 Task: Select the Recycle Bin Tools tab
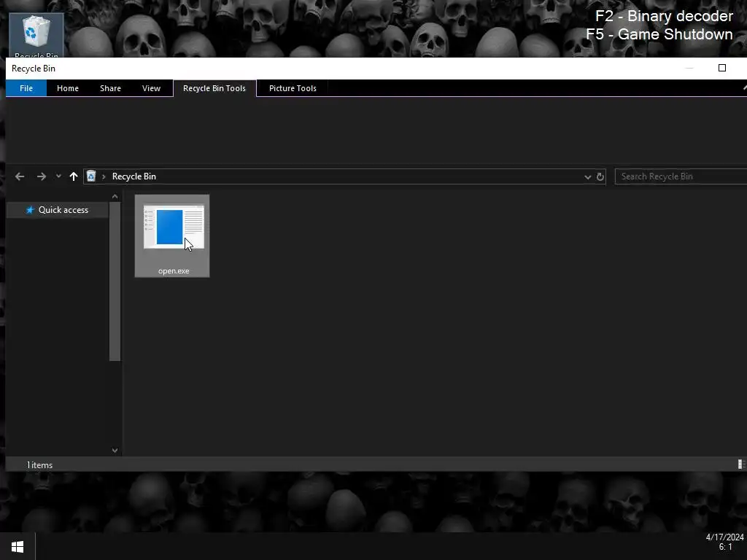tap(214, 88)
